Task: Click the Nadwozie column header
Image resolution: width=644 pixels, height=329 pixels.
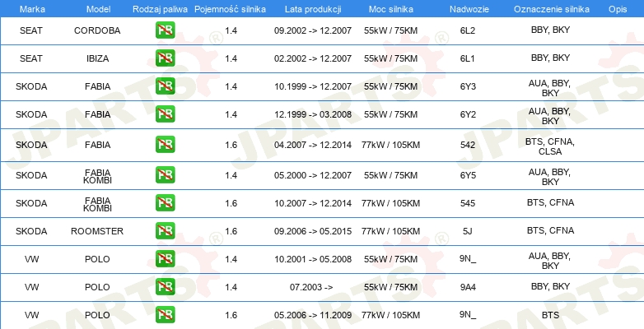Action: [x=468, y=9]
